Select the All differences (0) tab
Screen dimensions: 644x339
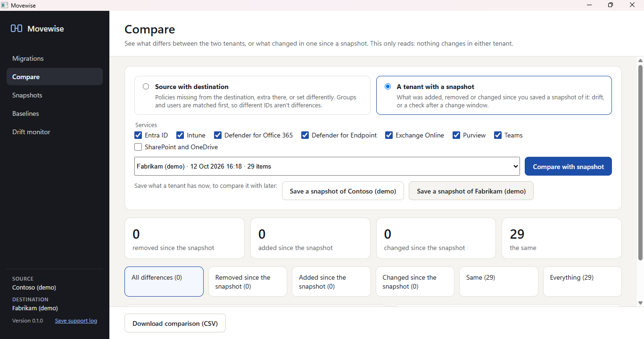pyautogui.click(x=164, y=282)
